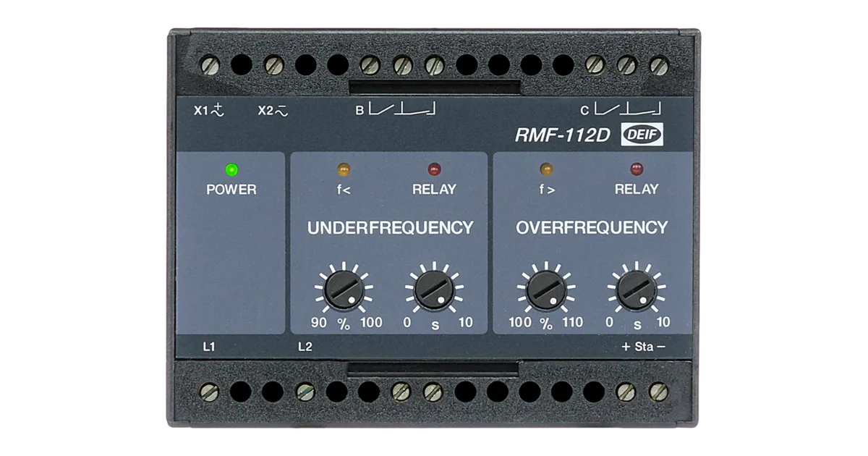Adjust the underfrequency 0–10 s delay knob

[434, 290]
